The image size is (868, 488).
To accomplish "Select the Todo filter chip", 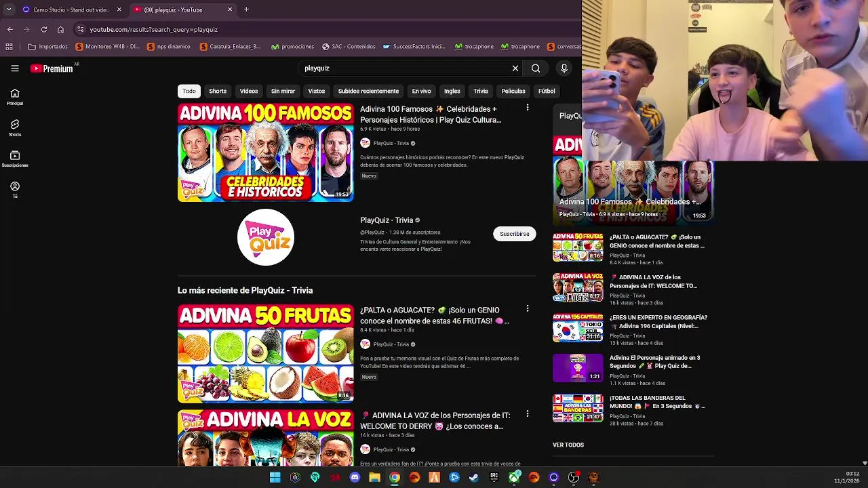I will coord(189,91).
